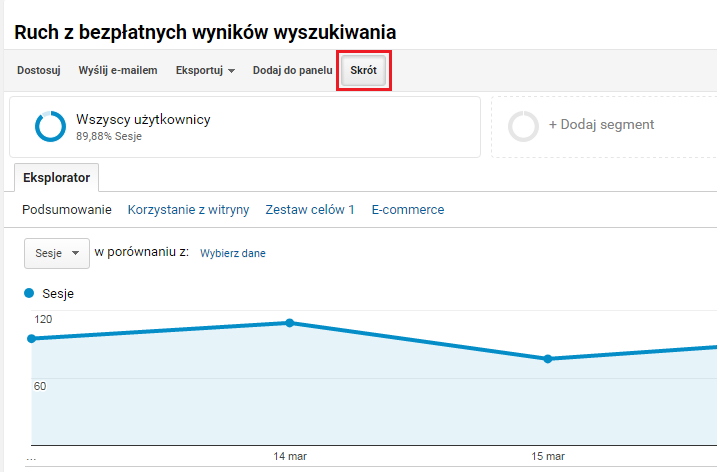Click the 15 mar axis label
The image size is (717, 472).
548,456
